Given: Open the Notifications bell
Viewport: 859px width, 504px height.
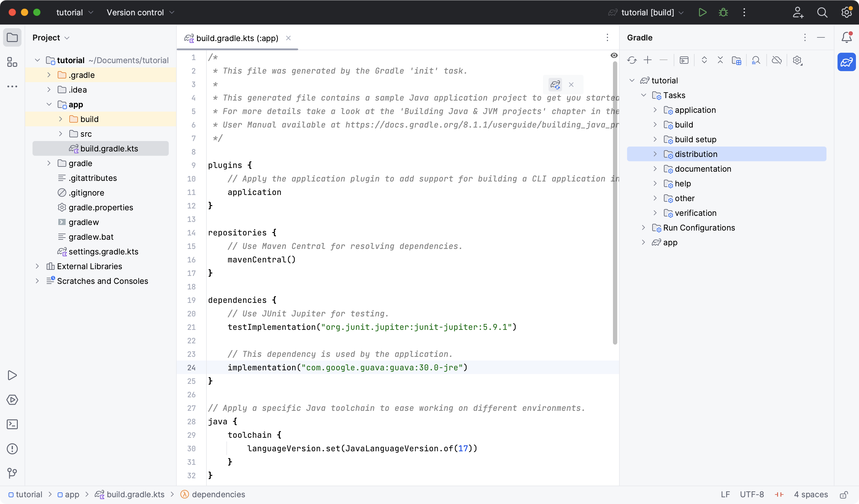Looking at the screenshot, I should pyautogui.click(x=847, y=37).
